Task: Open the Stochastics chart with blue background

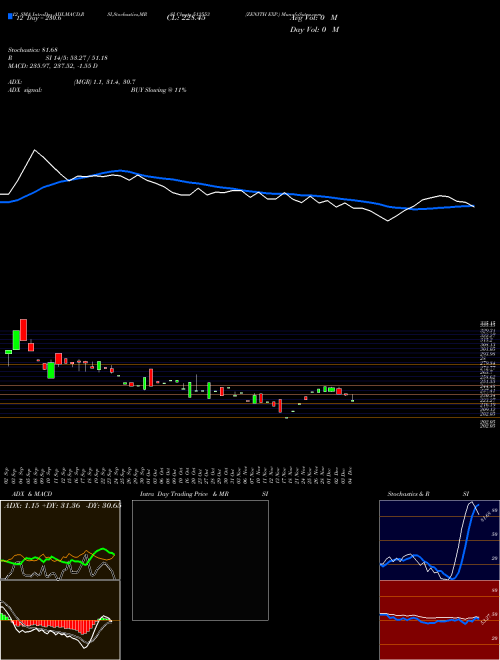Action: [x=439, y=540]
